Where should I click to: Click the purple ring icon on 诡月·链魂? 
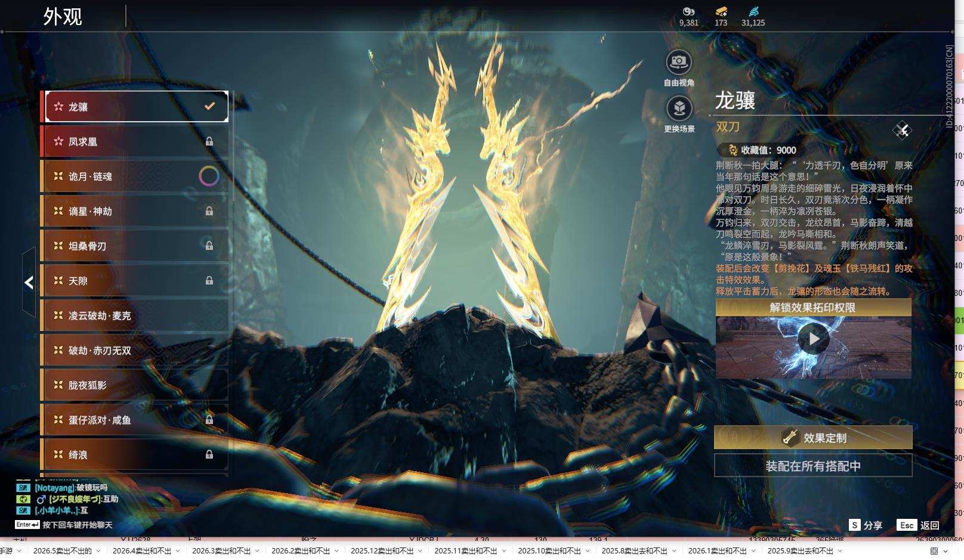point(209,176)
